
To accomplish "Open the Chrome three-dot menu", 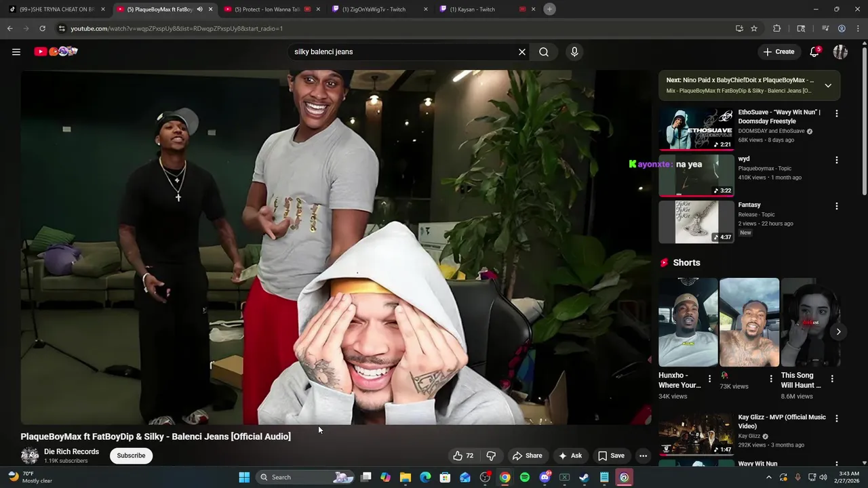I will tap(859, 28).
